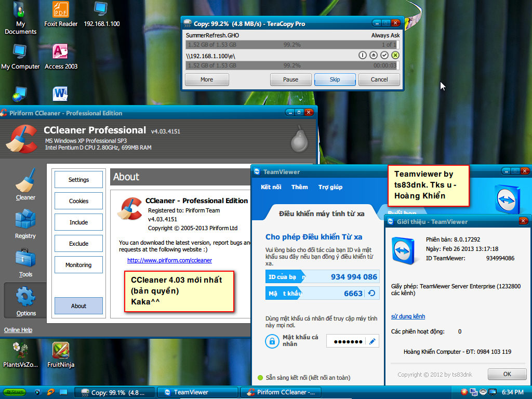Open the My Computer desktop icon

[x=20, y=57]
